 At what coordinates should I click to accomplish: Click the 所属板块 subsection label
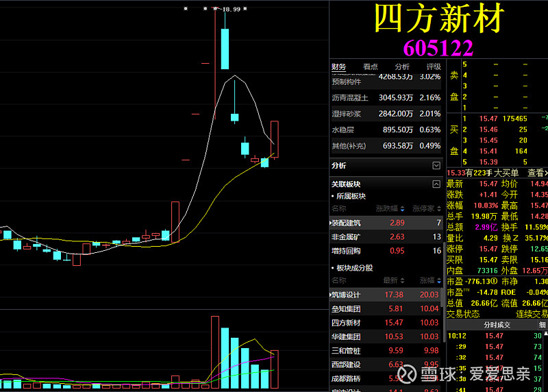(351, 196)
